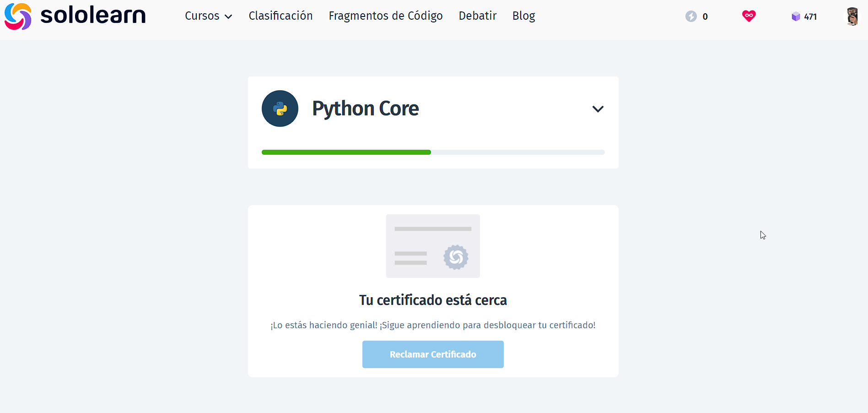Image resolution: width=868 pixels, height=413 pixels.
Task: Click the Python Core course title
Action: [365, 109]
